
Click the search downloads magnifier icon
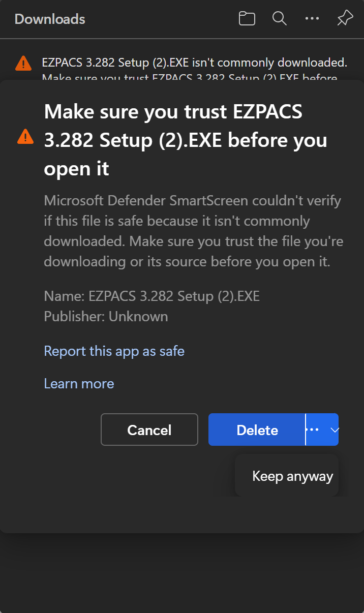point(279,19)
